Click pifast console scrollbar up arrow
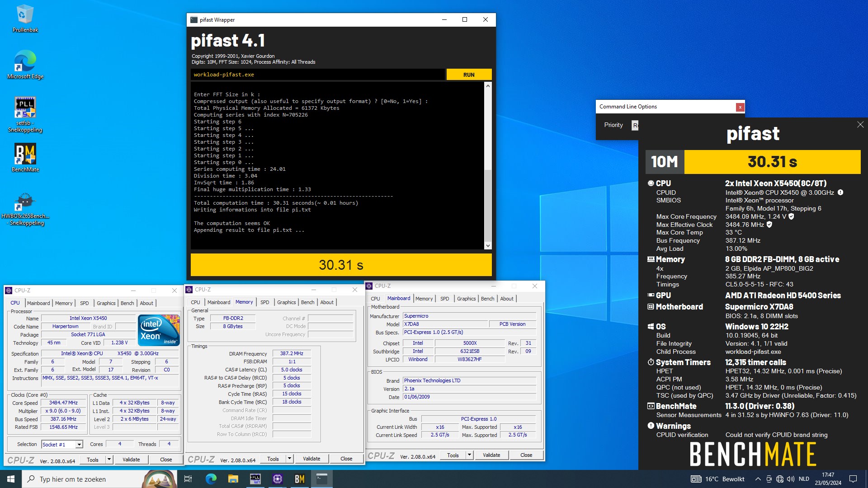 coord(488,86)
